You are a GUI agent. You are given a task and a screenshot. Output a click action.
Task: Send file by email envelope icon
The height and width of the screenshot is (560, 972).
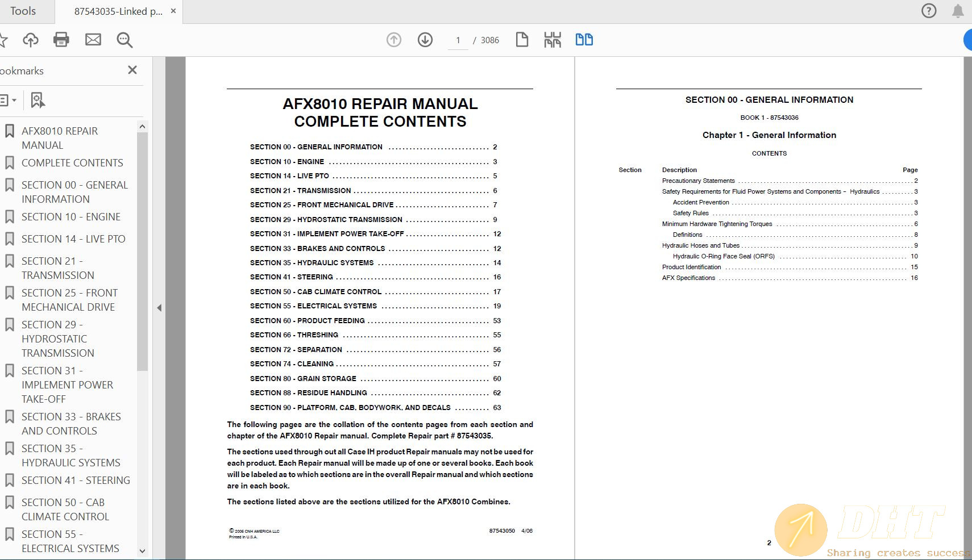(x=93, y=40)
